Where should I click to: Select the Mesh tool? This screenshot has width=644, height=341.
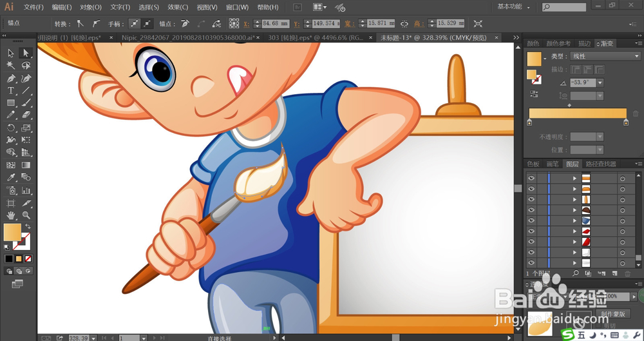[11, 165]
